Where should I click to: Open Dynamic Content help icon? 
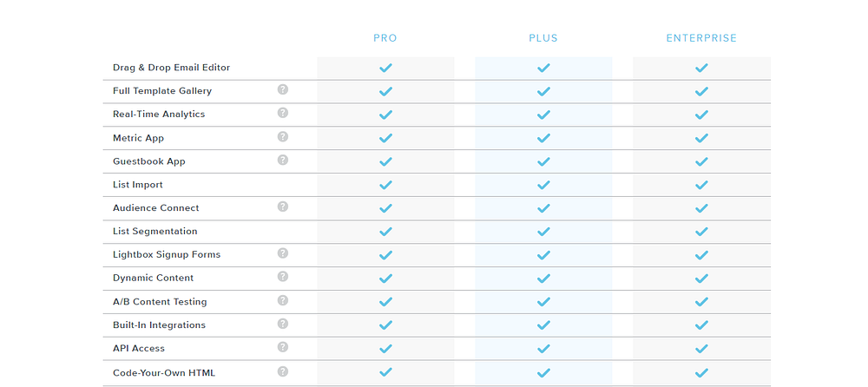pos(283,277)
